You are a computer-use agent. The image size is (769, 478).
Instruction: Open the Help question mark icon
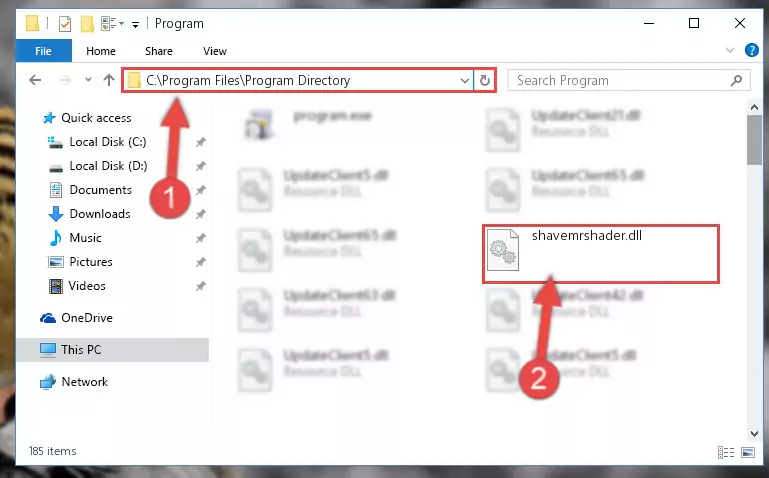(x=751, y=50)
